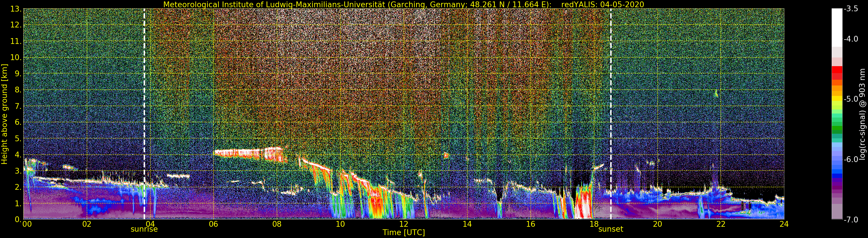Click the 5. tick on the height axis
The height and width of the screenshot is (238, 868).
[18, 138]
